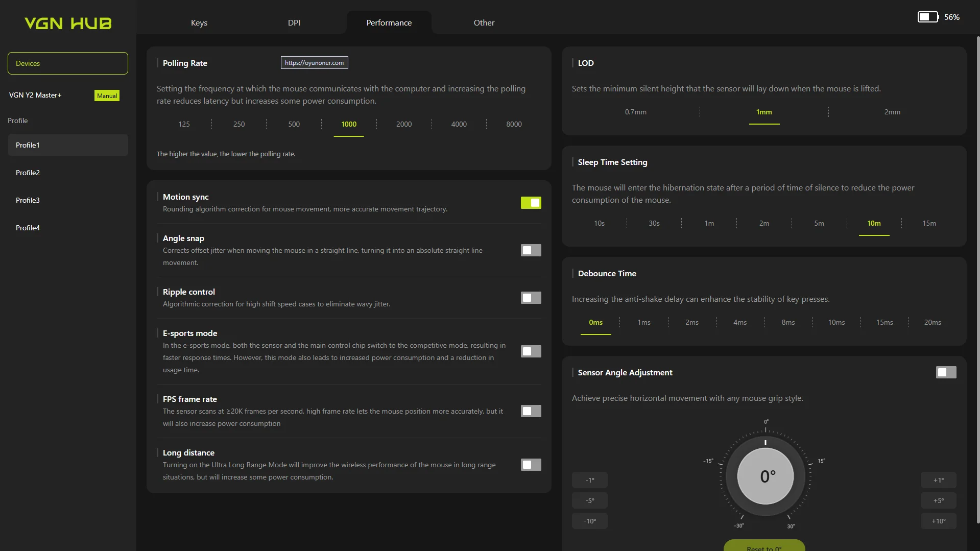Open the Other tab
The image size is (980, 551).
(x=484, y=22)
